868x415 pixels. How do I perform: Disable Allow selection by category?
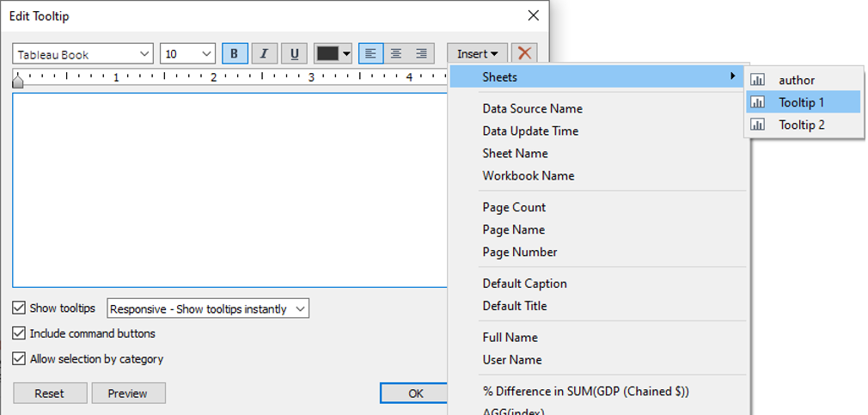pos(19,359)
